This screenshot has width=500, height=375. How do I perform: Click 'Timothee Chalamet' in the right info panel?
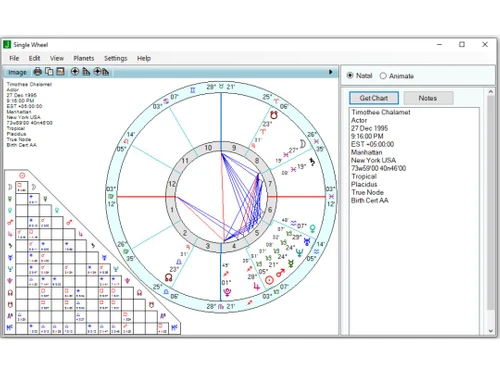pos(381,112)
